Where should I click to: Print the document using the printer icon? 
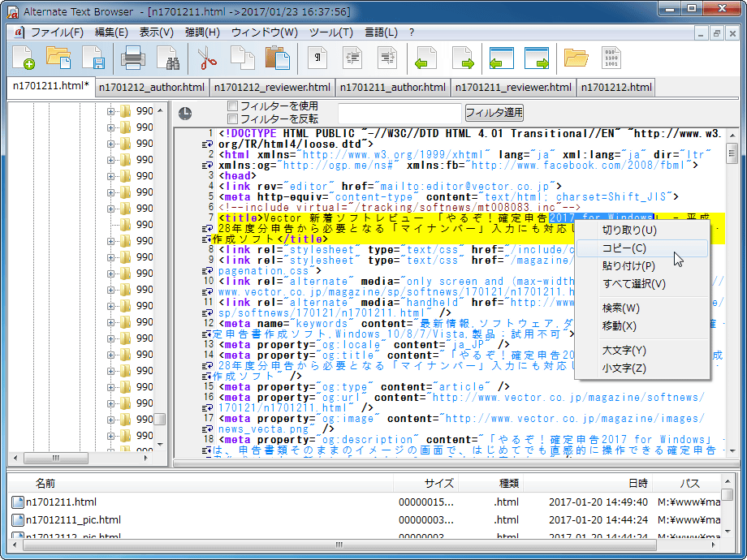point(133,58)
